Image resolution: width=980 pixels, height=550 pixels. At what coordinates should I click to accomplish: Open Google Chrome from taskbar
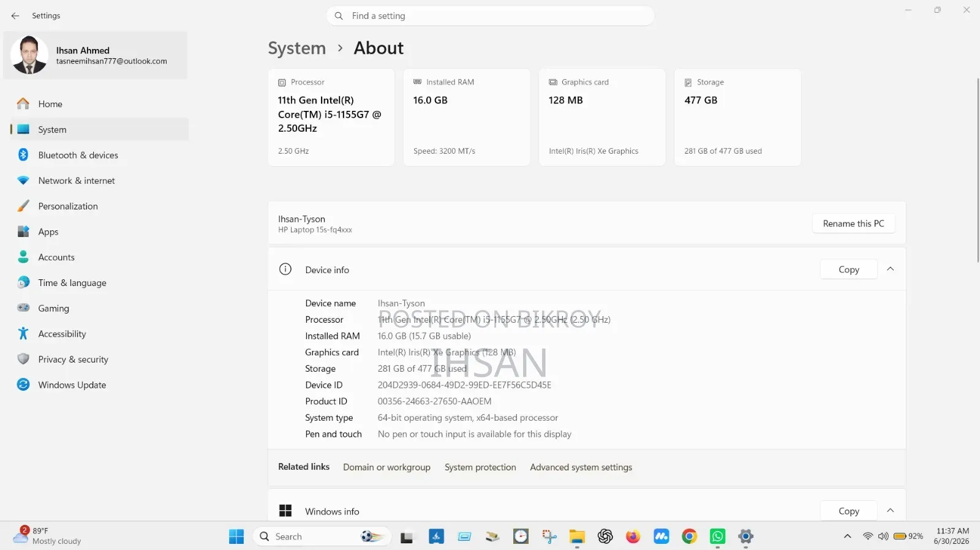[x=689, y=537]
